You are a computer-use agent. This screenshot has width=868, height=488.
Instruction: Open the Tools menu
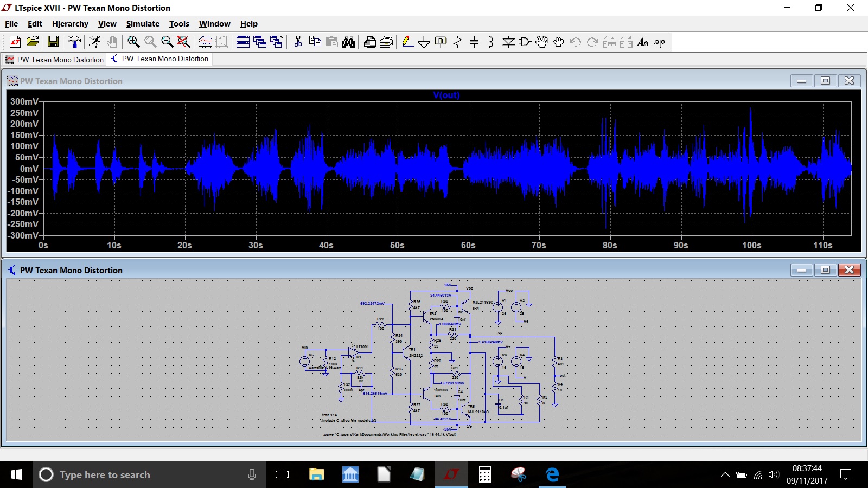179,24
